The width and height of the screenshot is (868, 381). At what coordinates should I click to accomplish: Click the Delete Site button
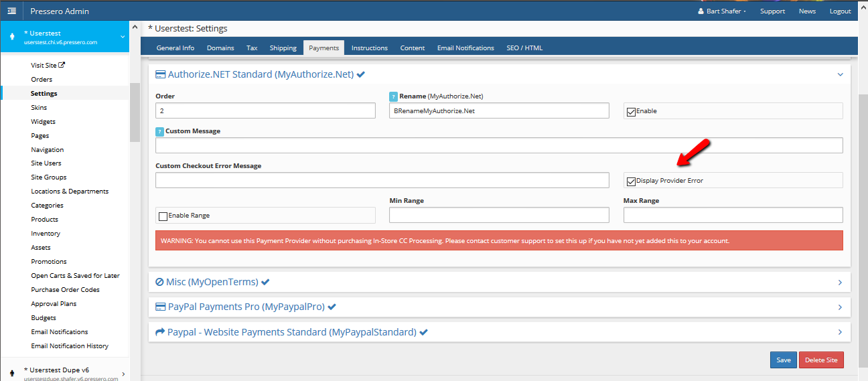(x=821, y=360)
